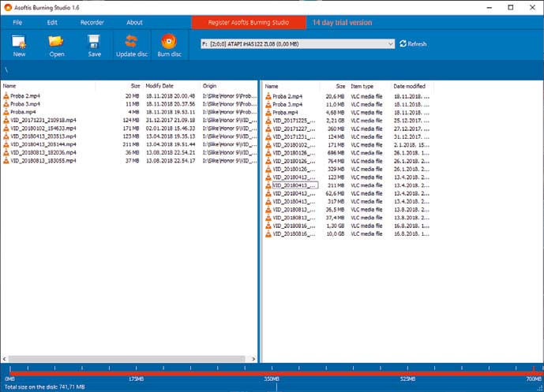Sort browser by Item type column
The image size is (544, 392).
[x=362, y=86]
